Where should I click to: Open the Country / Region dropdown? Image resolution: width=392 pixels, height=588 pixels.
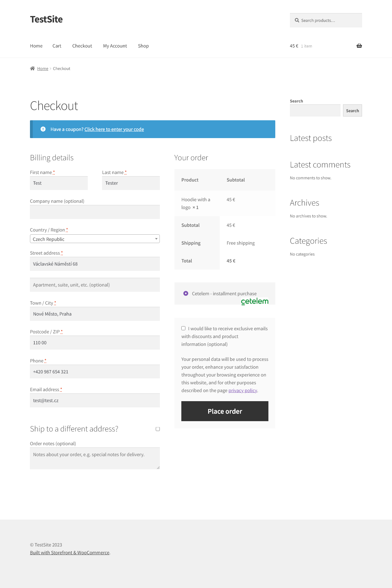95,239
